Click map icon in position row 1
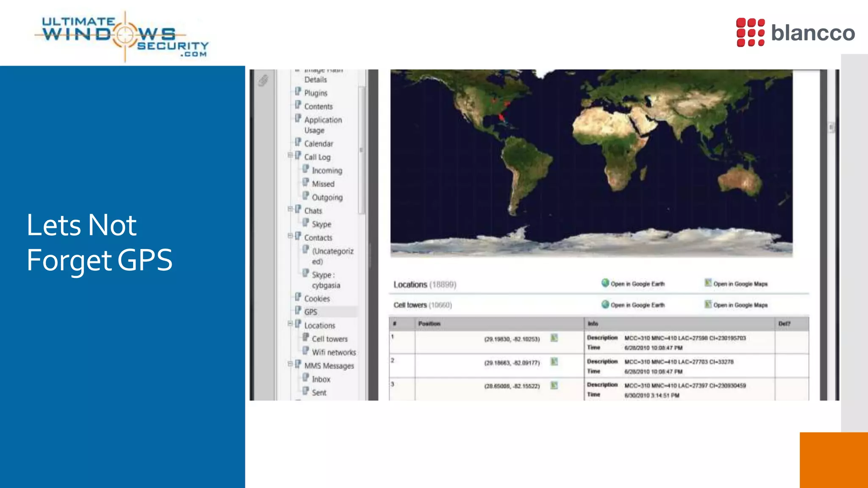Screen dimensions: 868x488 (x=554, y=338)
